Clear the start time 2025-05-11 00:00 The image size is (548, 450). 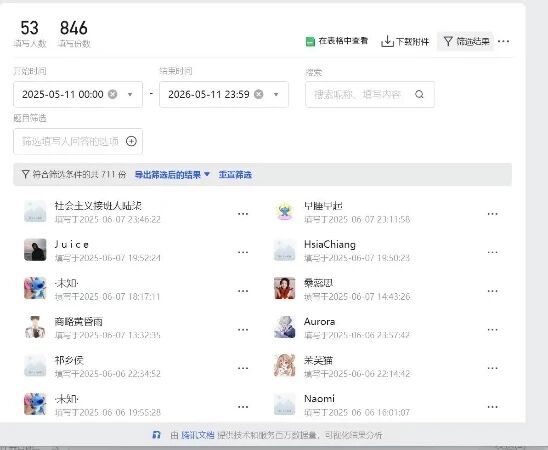[x=113, y=94]
